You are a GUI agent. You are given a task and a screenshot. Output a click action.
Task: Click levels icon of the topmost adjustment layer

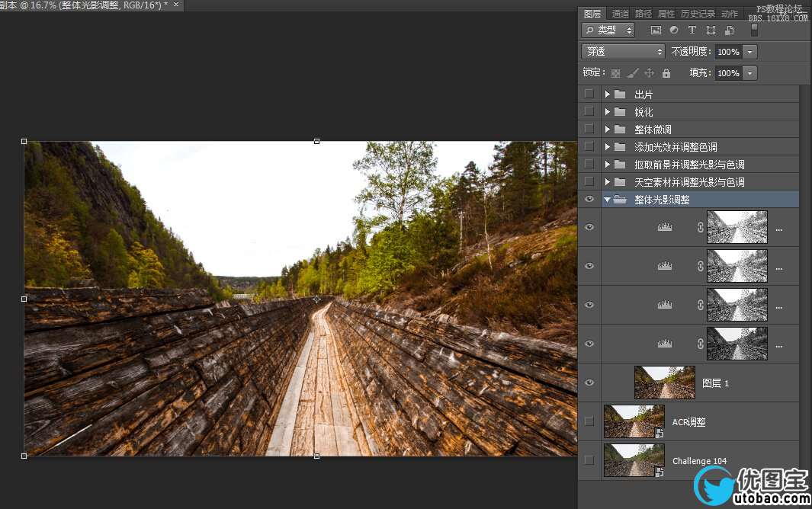(665, 227)
